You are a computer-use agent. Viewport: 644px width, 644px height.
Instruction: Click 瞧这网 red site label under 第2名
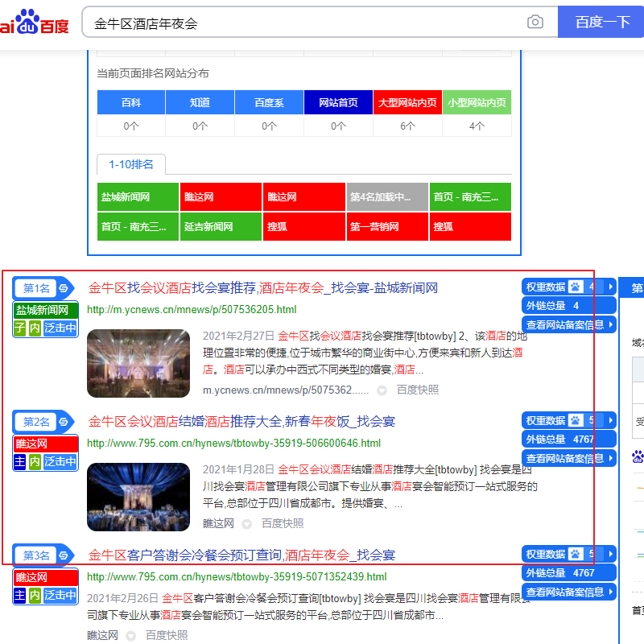click(46, 444)
